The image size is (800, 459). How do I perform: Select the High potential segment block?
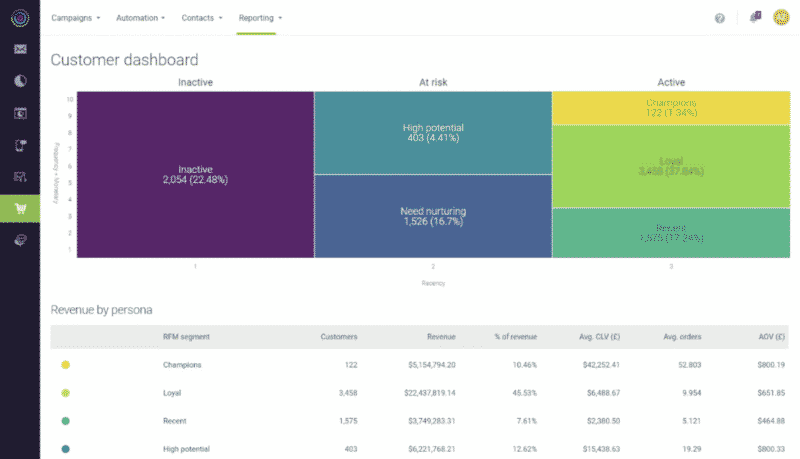(433, 133)
